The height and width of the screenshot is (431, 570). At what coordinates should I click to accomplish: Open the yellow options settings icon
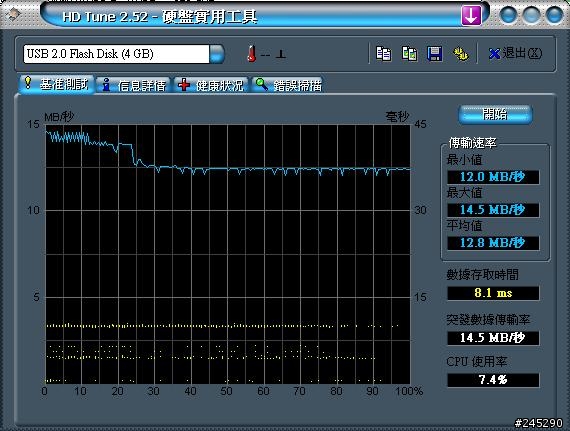click(461, 54)
